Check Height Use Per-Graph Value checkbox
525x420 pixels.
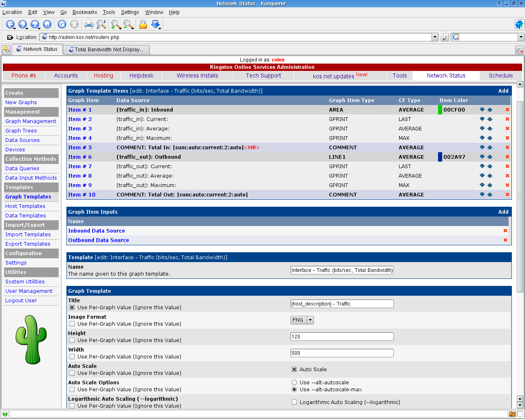click(72, 340)
